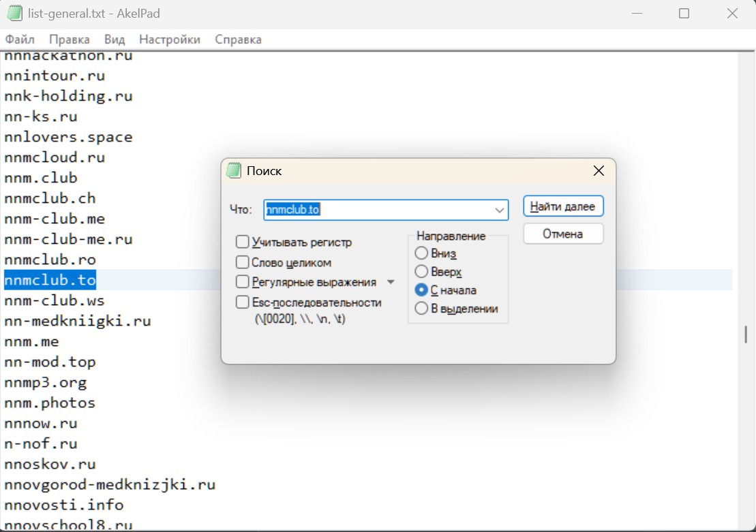Click the line nnm-club.ws
This screenshot has width=756, height=532.
coord(55,300)
